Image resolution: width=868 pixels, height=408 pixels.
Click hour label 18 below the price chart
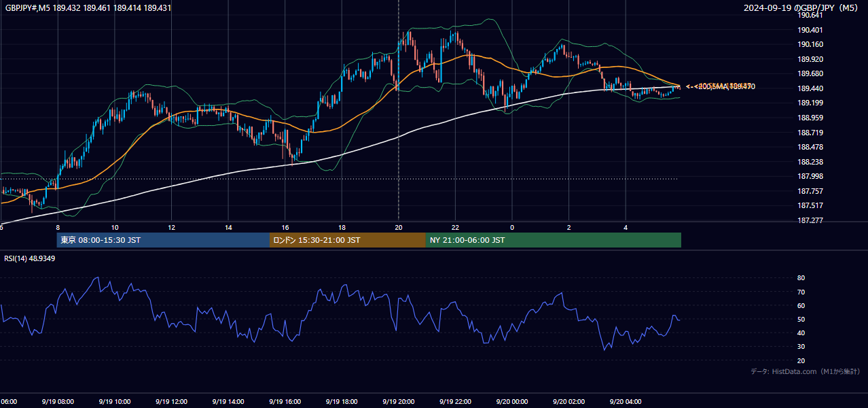click(342, 227)
